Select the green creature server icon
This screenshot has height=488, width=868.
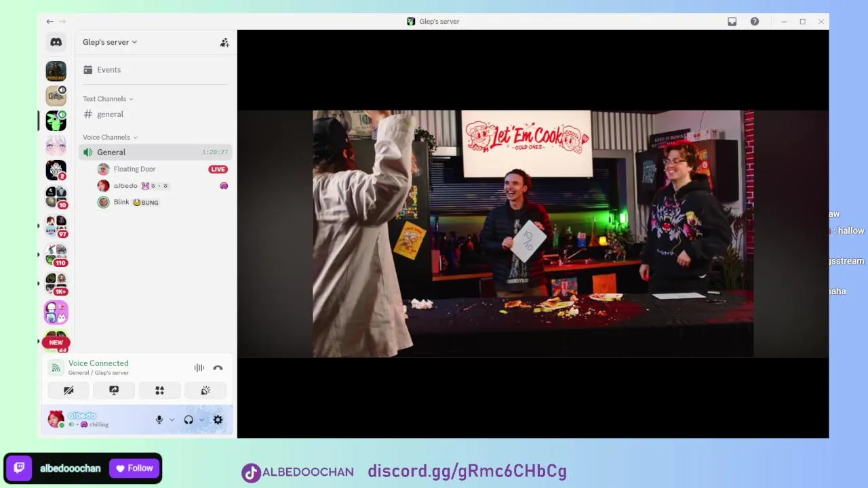tap(56, 121)
